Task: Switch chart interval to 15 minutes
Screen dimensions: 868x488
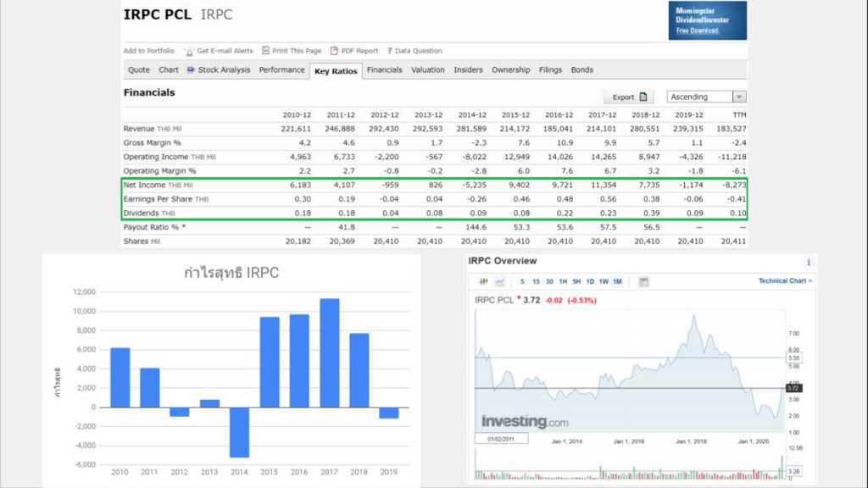Action: 536,281
